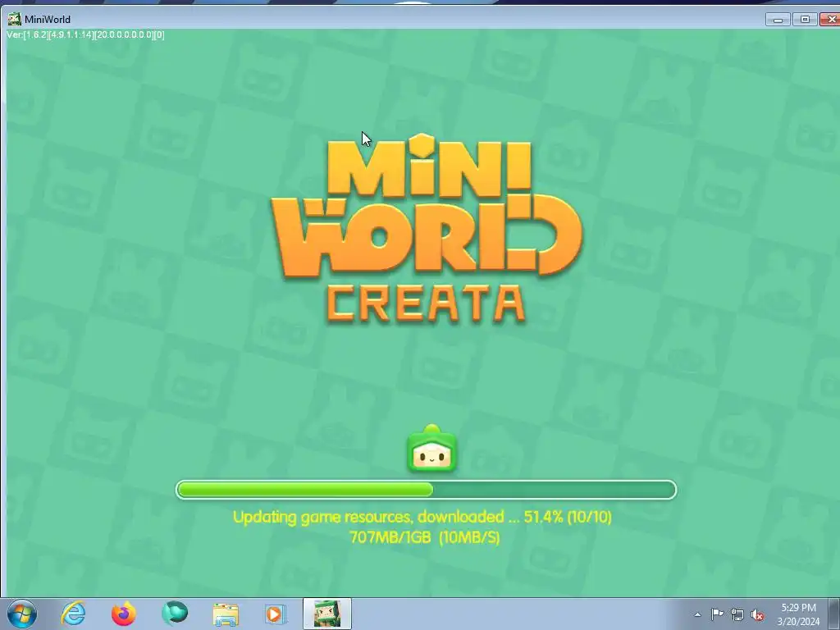Viewport: 840px width, 630px height.
Task: Open the teal globe browser taskbar icon
Action: pyautogui.click(x=175, y=614)
